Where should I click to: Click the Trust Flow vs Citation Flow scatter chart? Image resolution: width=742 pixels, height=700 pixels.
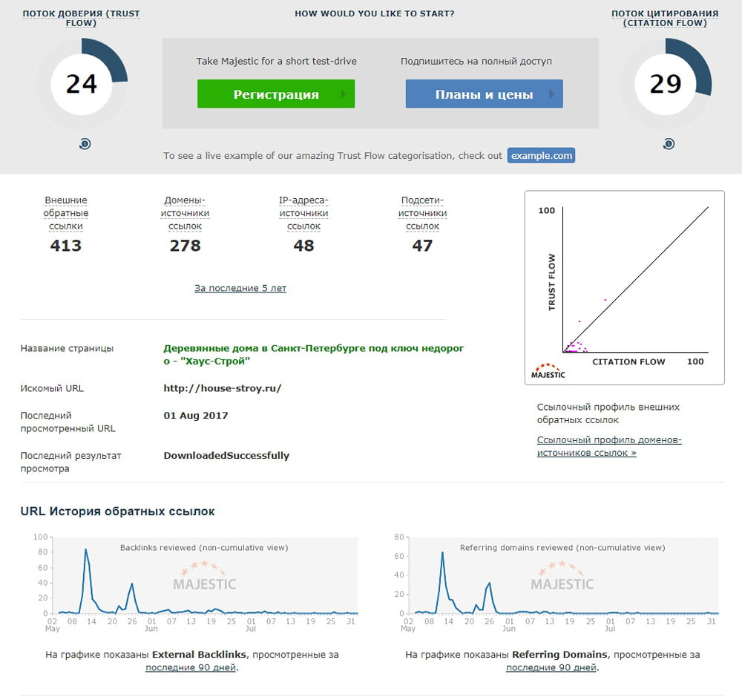(x=625, y=288)
